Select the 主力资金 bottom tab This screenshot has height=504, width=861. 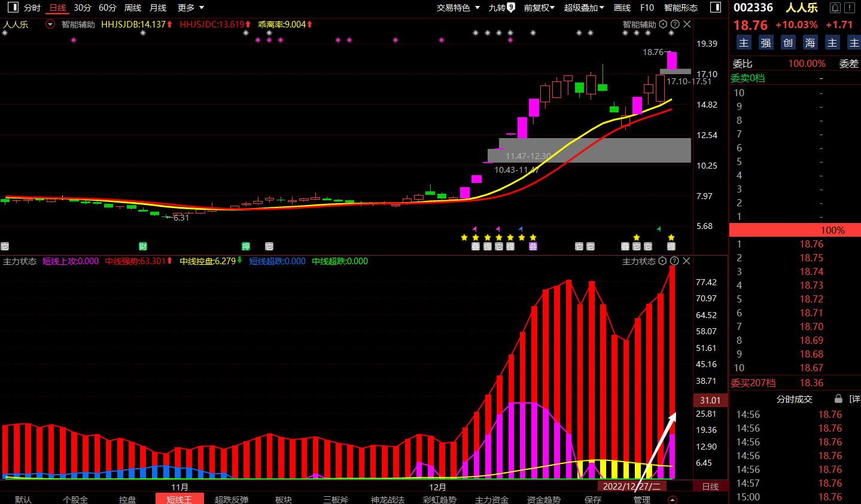[x=491, y=500]
